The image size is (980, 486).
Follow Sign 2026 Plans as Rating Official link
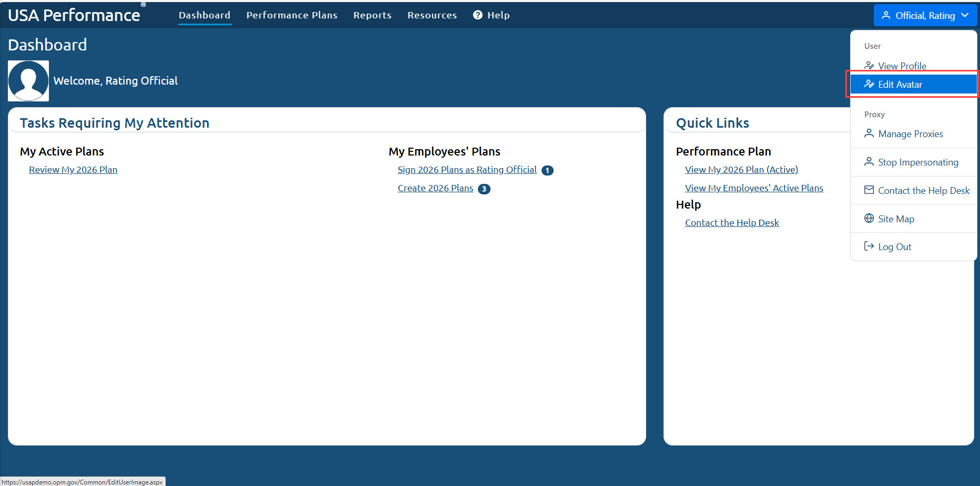[x=467, y=170]
